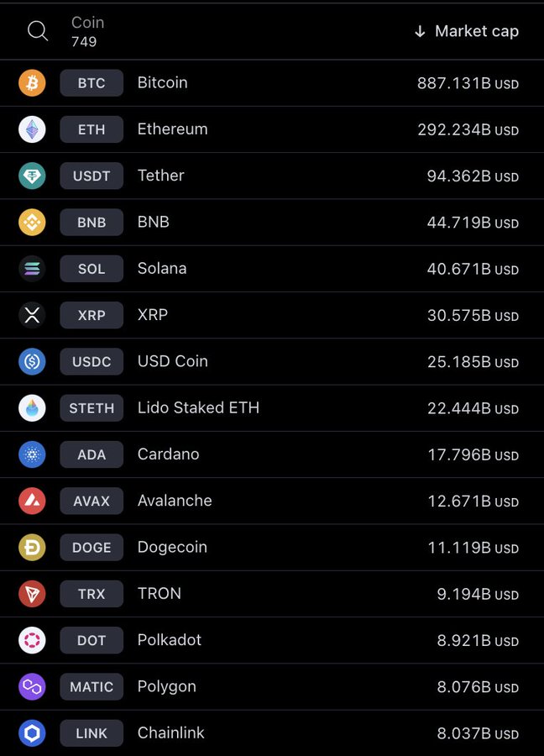This screenshot has width=544, height=756.
Task: Open the Polygon coin name
Action: click(x=167, y=686)
